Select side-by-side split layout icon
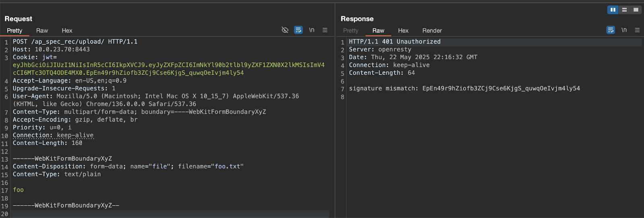Image resolution: width=644 pixels, height=218 pixels. [x=613, y=10]
